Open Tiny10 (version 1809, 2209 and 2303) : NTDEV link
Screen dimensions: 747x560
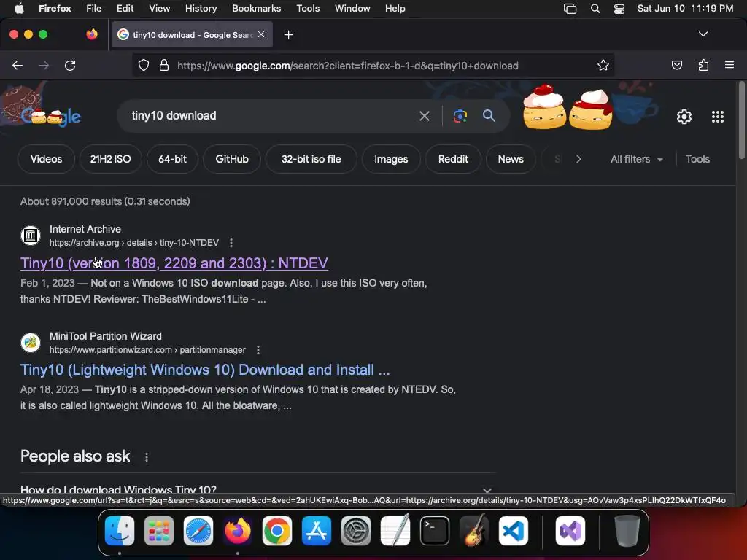click(x=174, y=262)
